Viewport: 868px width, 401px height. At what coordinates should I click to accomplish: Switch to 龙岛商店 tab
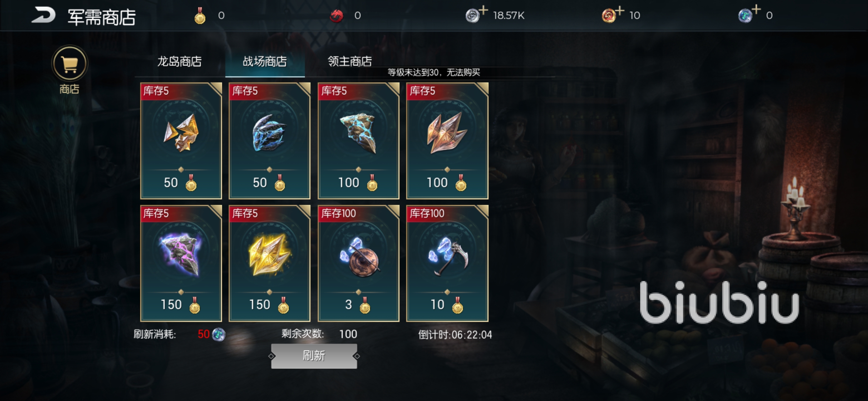(x=180, y=62)
